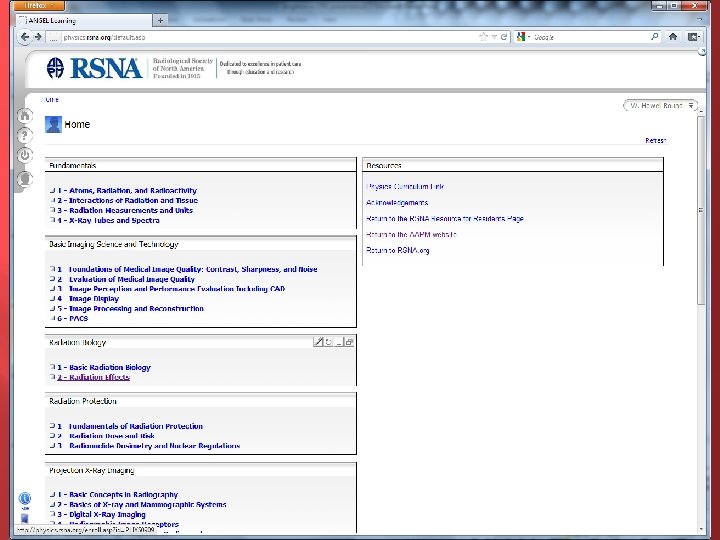Open 1 - Basic Radiation Biology module

pos(104,367)
